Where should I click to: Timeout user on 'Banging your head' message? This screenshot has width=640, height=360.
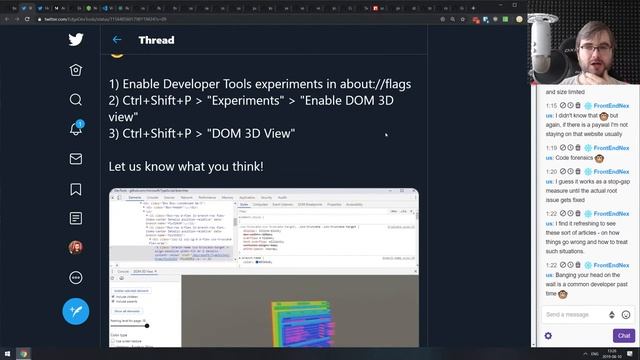570,265
